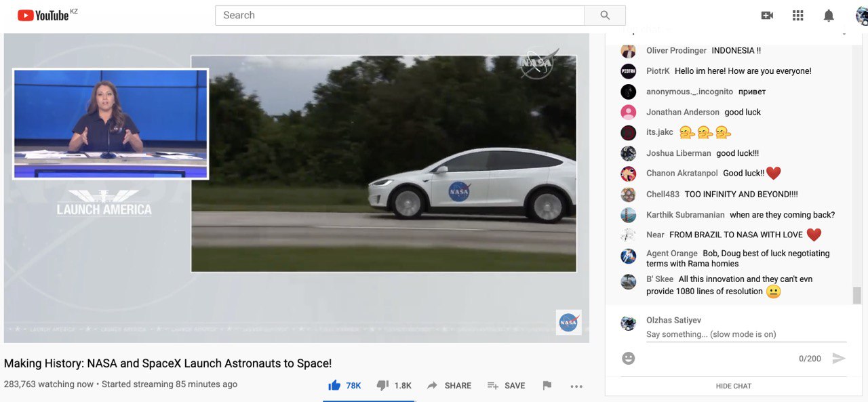Image resolution: width=868 pixels, height=402 pixels.
Task: Click the 283,763 watching now text
Action: pos(49,384)
